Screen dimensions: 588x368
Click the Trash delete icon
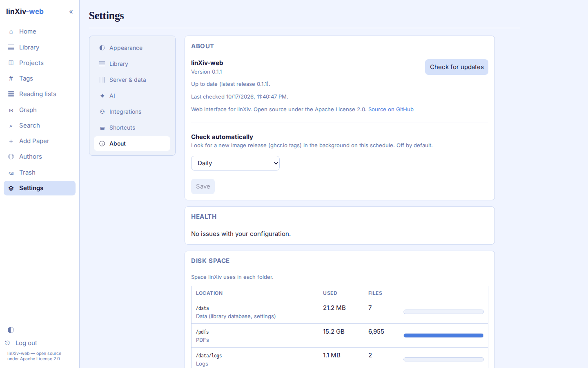click(11, 173)
